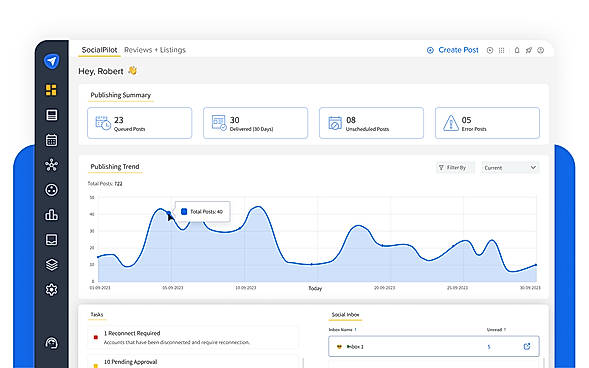Click the Create Post button
This screenshot has width=589, height=368.
[x=453, y=50]
